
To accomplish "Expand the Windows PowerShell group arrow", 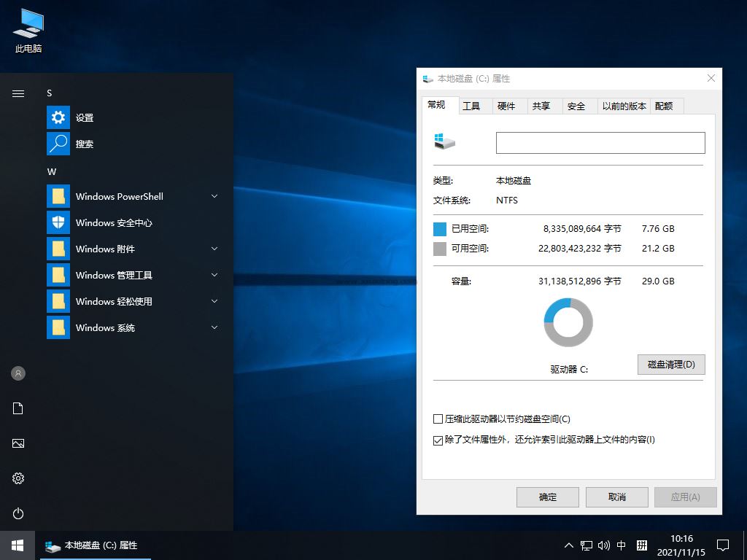I will coord(214,196).
